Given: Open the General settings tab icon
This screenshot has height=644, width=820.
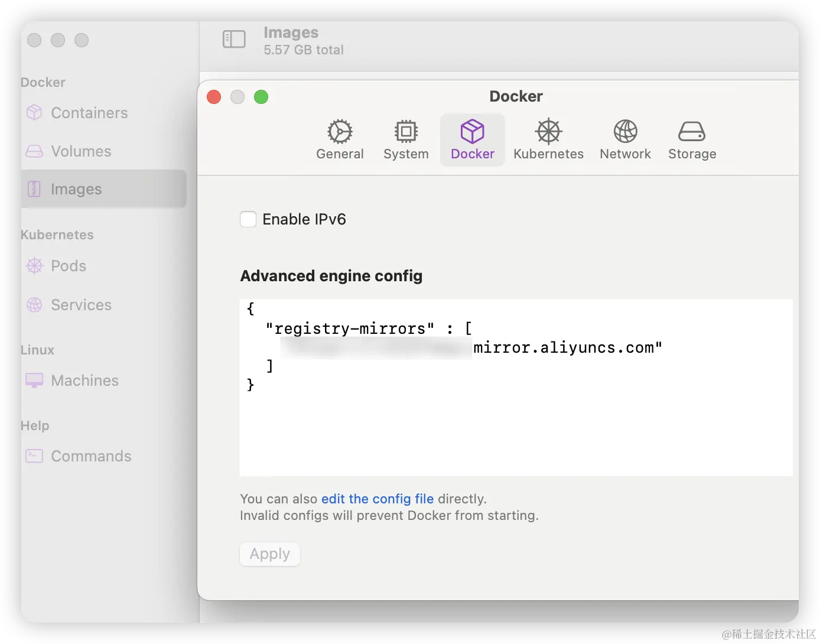Looking at the screenshot, I should coord(340,131).
